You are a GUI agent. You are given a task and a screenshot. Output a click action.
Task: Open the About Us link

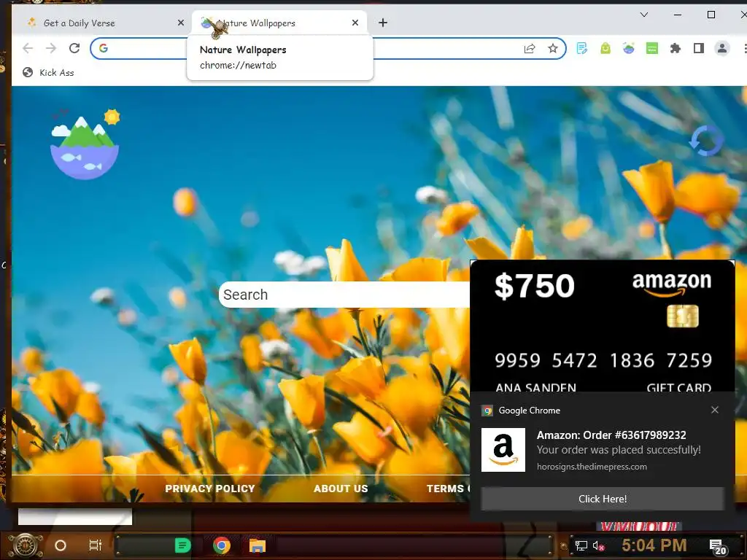(341, 489)
